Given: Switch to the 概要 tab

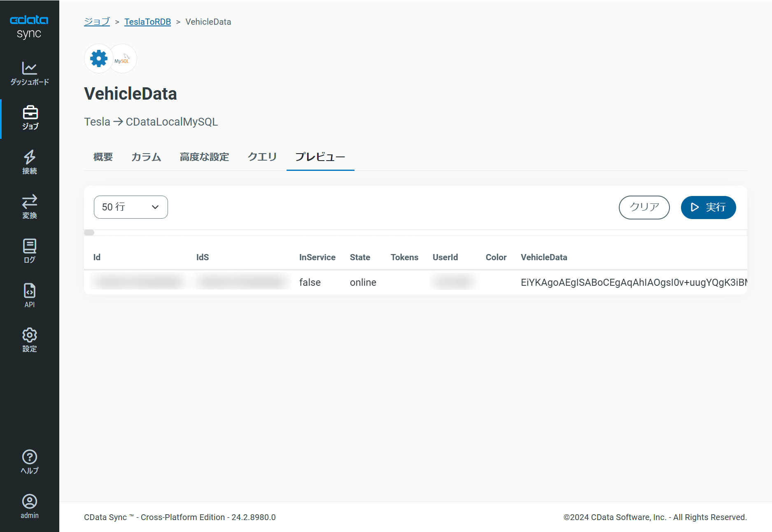Looking at the screenshot, I should click(x=103, y=157).
